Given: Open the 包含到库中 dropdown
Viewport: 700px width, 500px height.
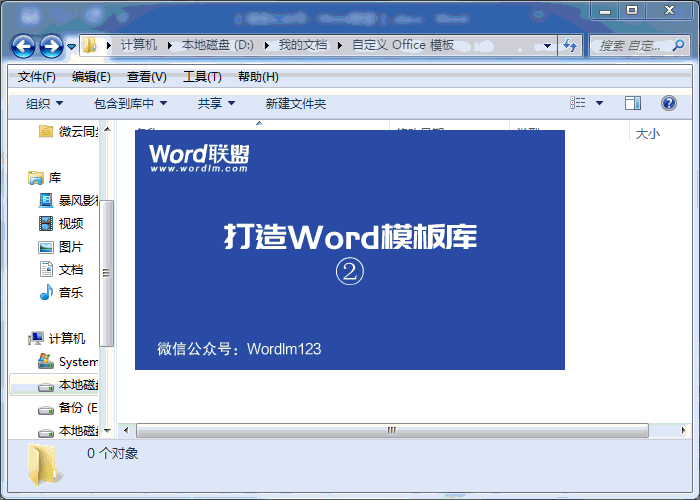Looking at the screenshot, I should [x=130, y=104].
